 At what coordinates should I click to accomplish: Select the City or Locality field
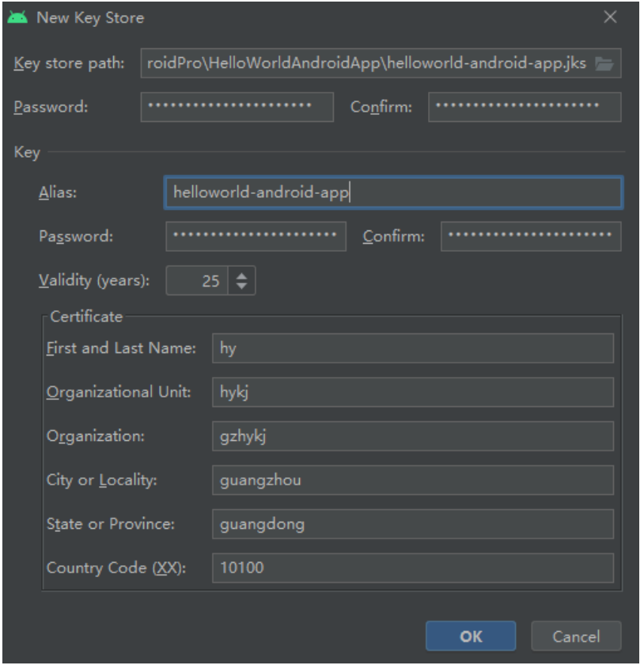point(412,480)
